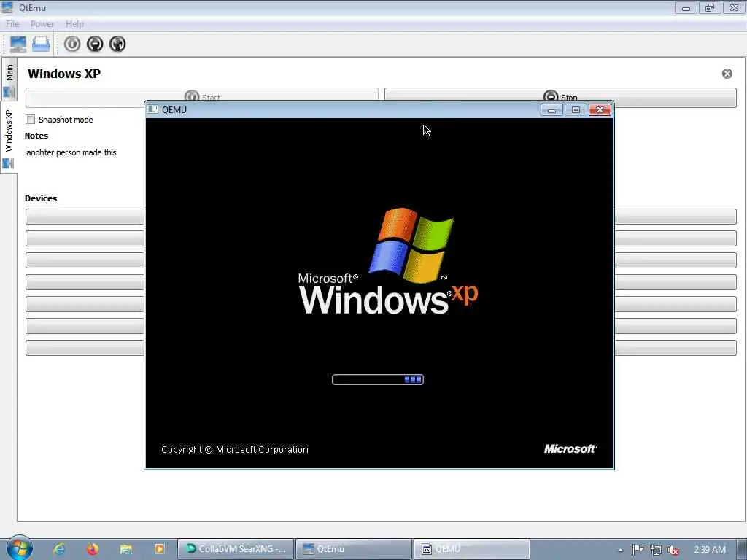Click the network tray icon
Screen dimensions: 747x560
(x=656, y=550)
